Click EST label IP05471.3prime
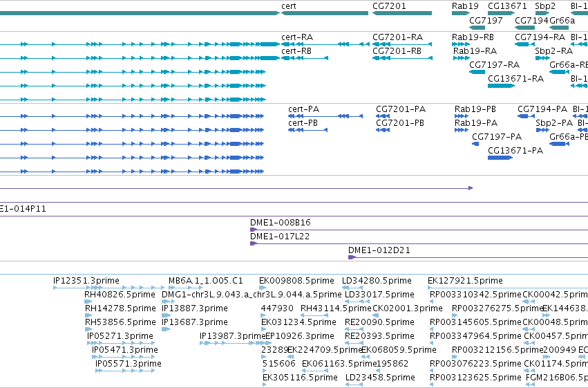 125,350
